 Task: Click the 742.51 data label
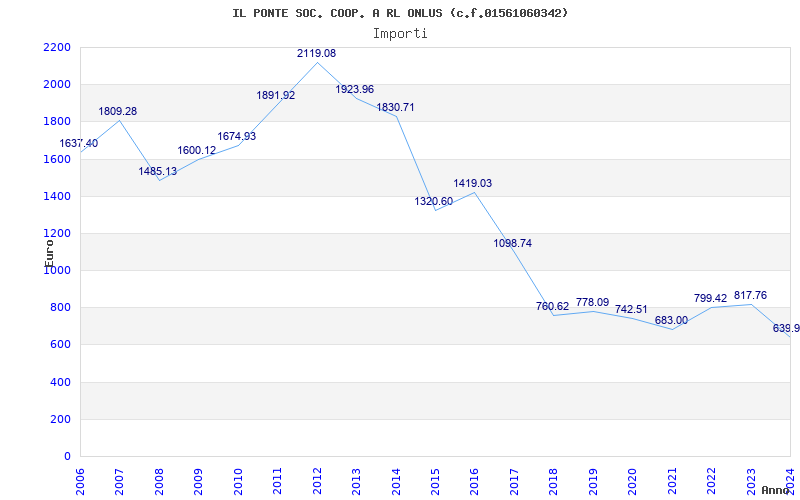click(631, 309)
